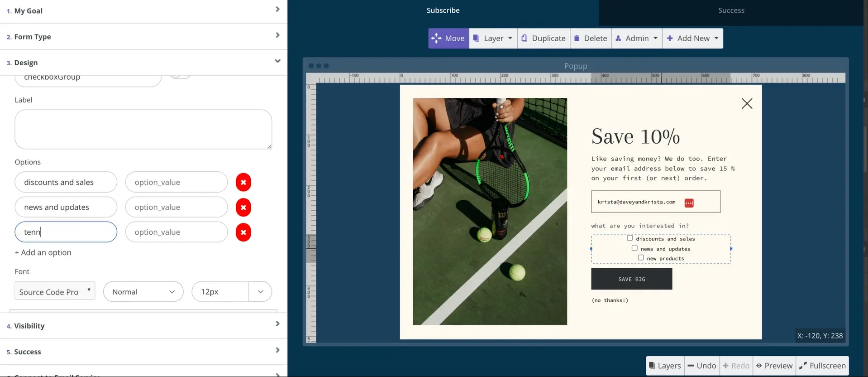Delete the 'tenn' option row

pos(243,232)
